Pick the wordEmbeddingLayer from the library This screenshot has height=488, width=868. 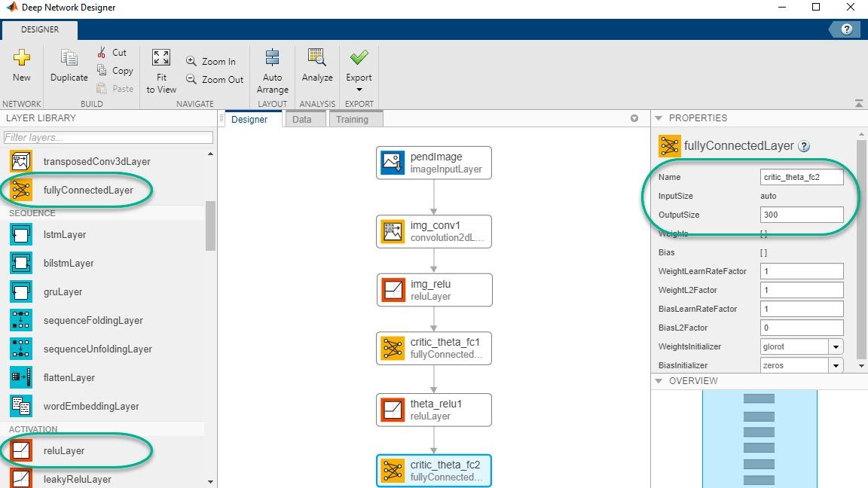point(90,407)
